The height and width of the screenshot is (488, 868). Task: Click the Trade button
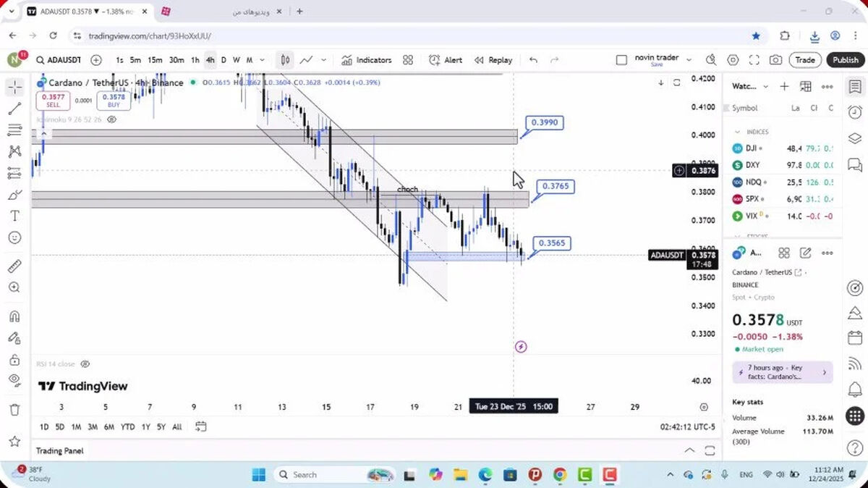(x=805, y=60)
